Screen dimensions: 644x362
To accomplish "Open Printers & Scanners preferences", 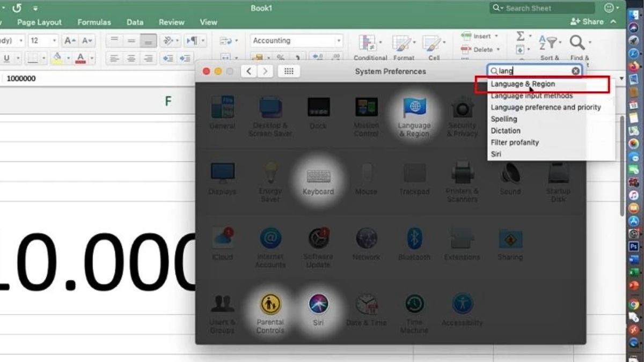I will tap(462, 182).
